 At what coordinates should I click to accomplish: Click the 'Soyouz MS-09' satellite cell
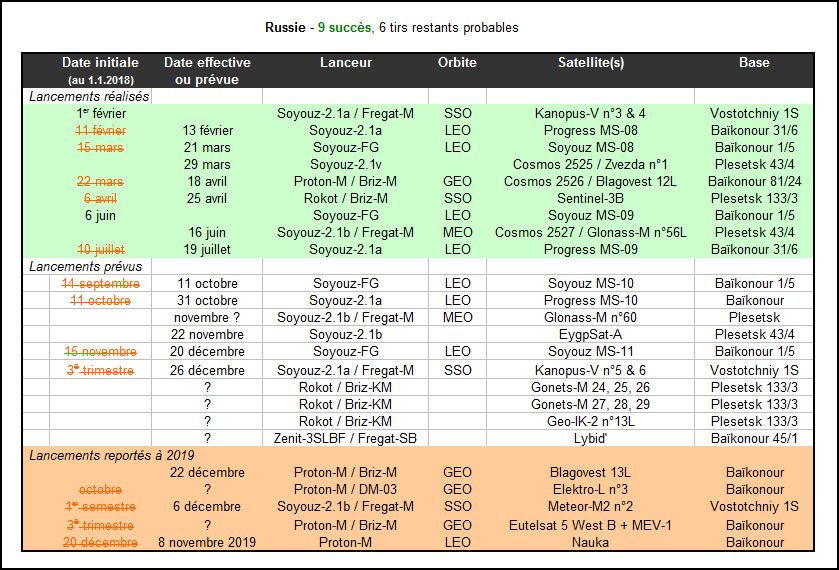pyautogui.click(x=591, y=216)
